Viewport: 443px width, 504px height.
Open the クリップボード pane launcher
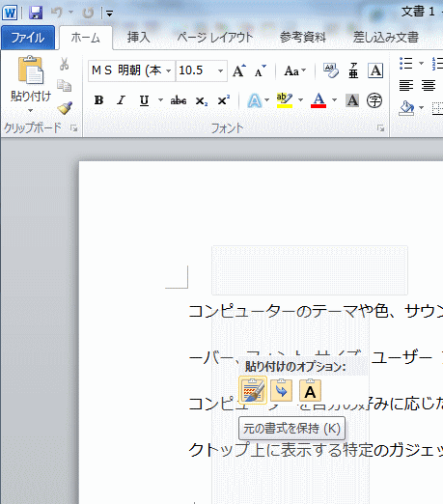pyautogui.click(x=74, y=128)
